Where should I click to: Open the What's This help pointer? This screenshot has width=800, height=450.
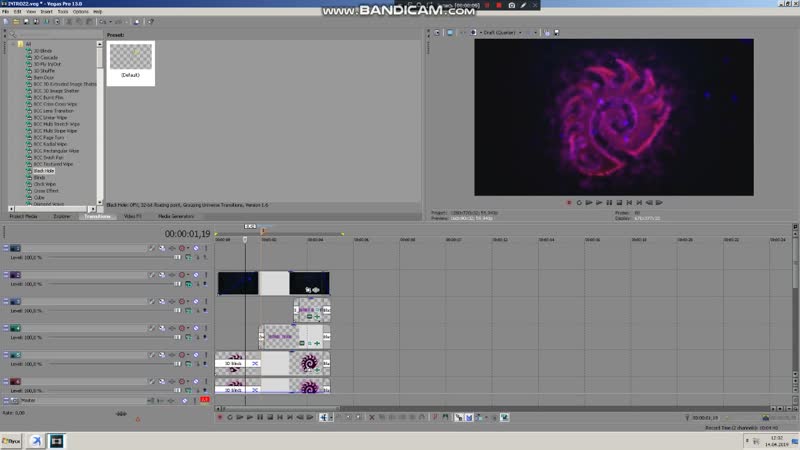coord(151,22)
